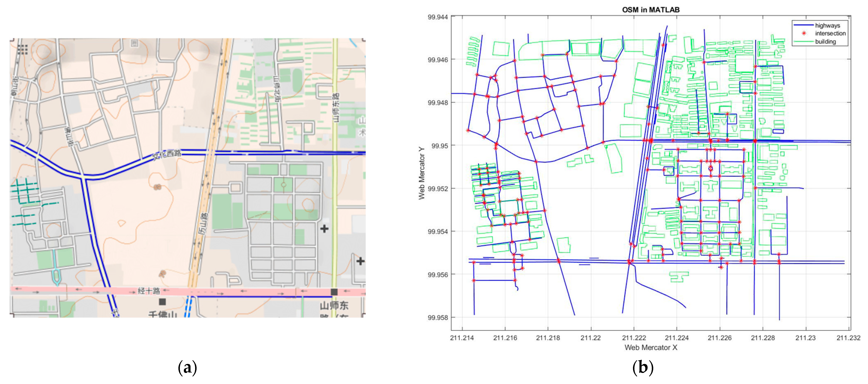Click the small blue roundabout circle in plot
868x384 pixels.
tap(711, 168)
